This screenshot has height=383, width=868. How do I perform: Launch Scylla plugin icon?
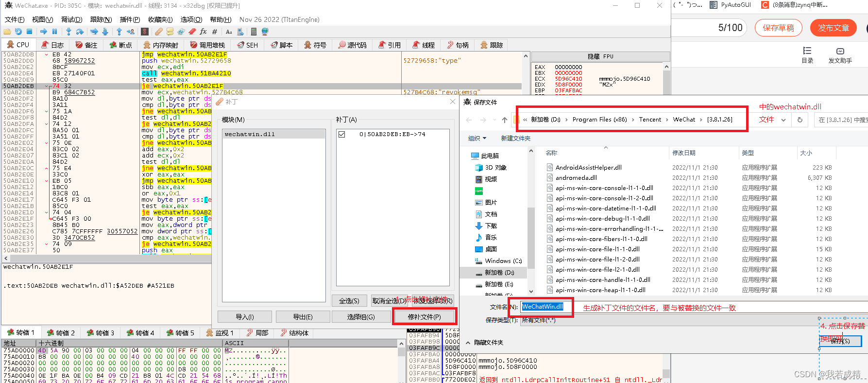coord(145,32)
